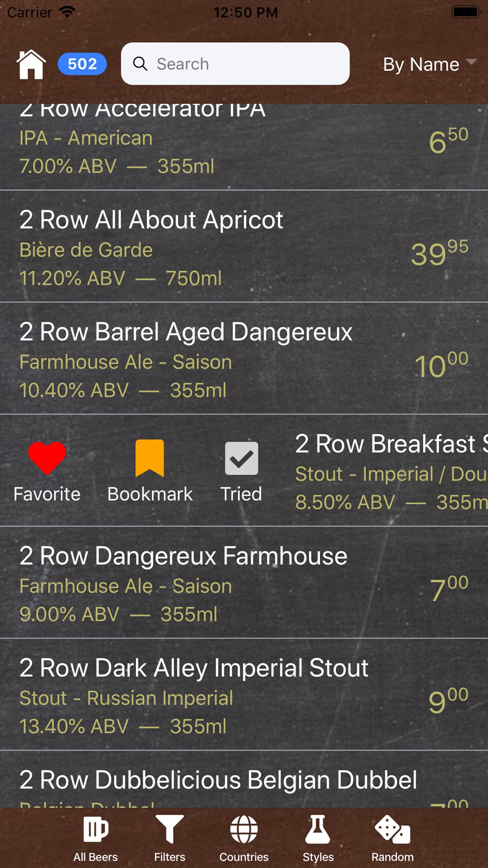Tap the magnifying glass search icon
488x868 pixels.
coord(140,64)
